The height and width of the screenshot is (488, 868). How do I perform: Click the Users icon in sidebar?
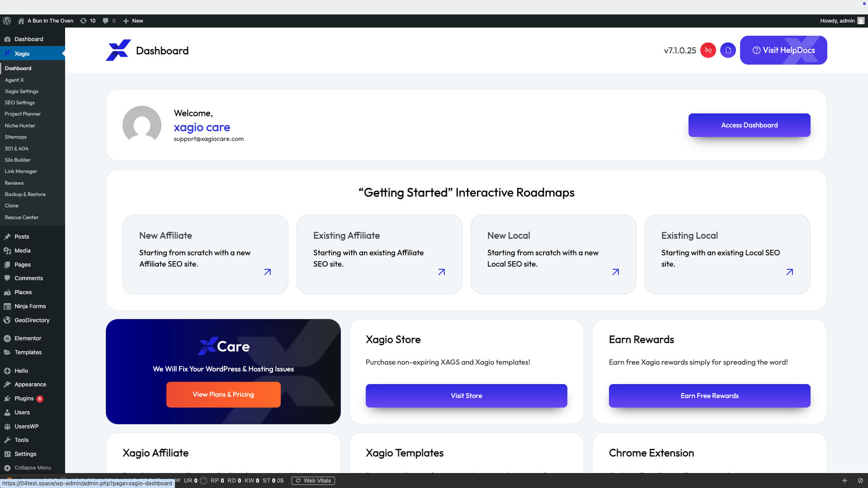(x=7, y=413)
